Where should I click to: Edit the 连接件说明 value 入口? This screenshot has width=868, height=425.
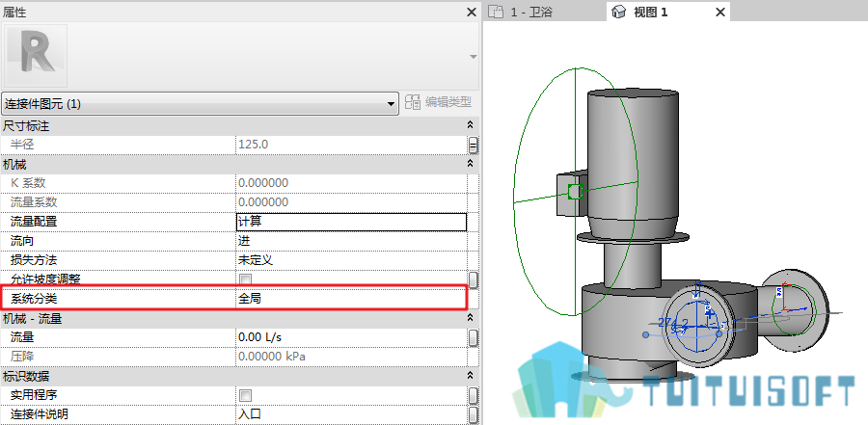(351, 414)
